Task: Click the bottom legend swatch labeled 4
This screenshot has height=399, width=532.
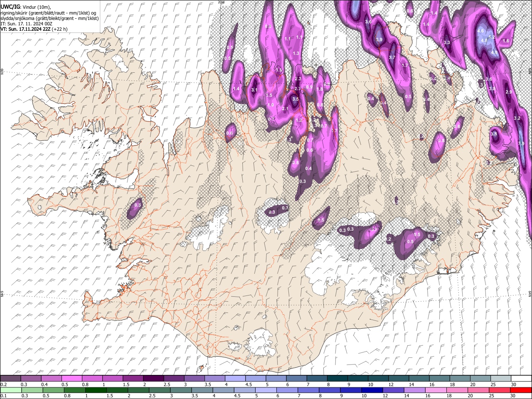Action: pyautogui.click(x=223, y=390)
